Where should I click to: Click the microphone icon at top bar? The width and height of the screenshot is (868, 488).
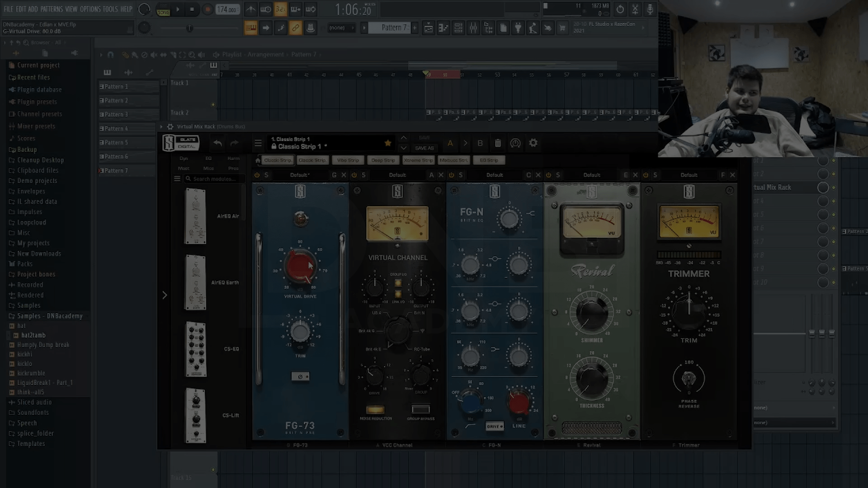(650, 9)
